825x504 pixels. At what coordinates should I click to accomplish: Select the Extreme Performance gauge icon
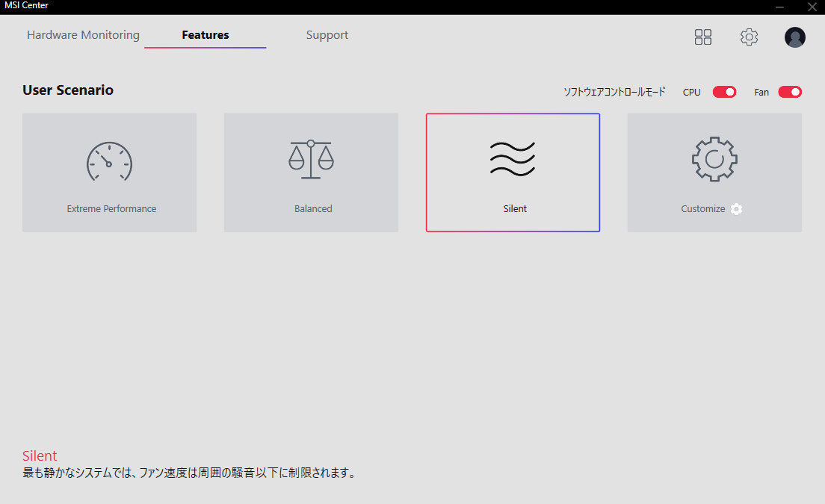click(x=109, y=161)
